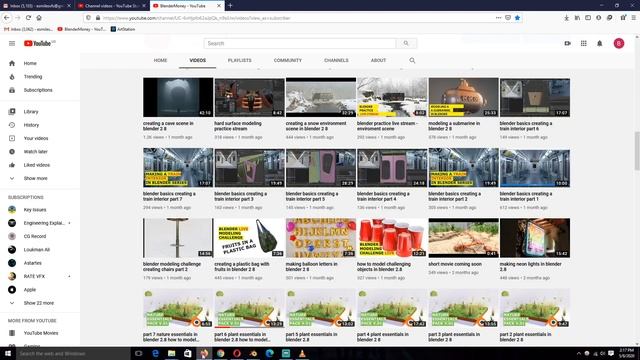Click the ArtStation bookmark
The width and height of the screenshot is (640, 360).
pos(123,29)
